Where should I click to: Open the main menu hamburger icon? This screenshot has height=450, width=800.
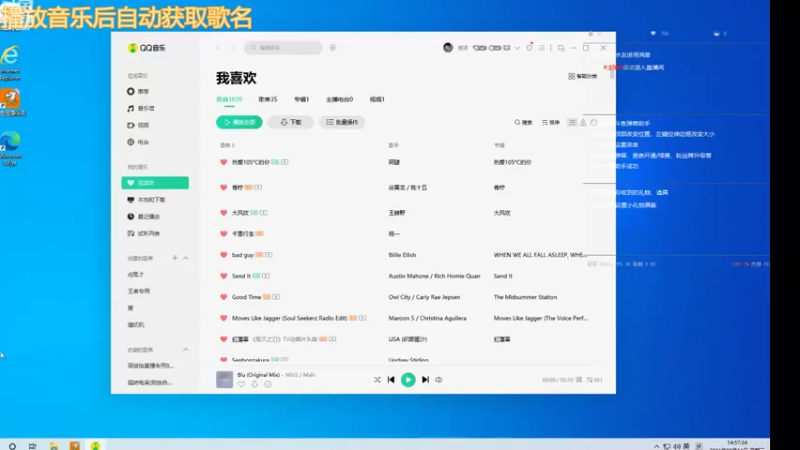(x=542, y=48)
